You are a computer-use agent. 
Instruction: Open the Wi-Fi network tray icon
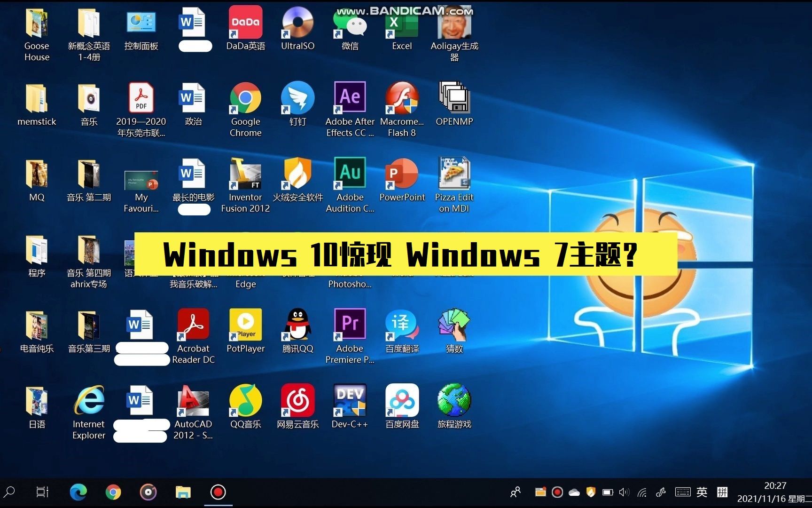click(x=642, y=492)
